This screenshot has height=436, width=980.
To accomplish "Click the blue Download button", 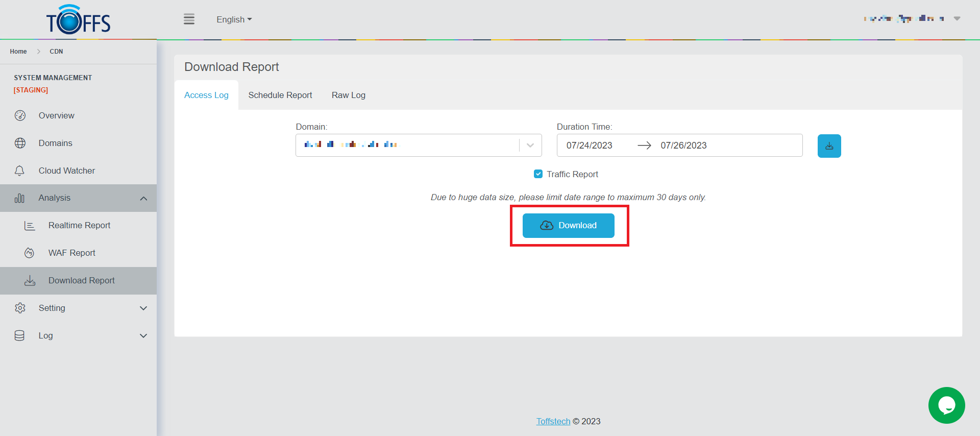I will (x=568, y=226).
